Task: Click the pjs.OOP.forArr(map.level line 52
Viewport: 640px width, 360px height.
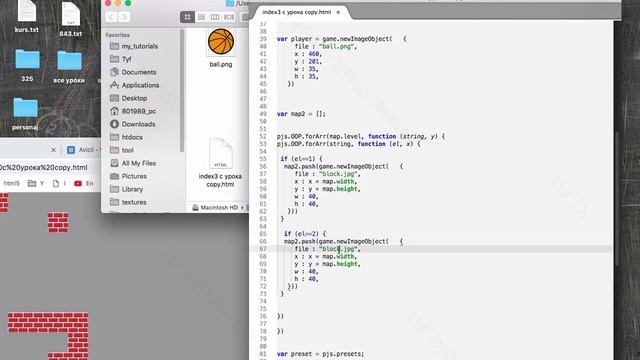Action: point(361,136)
